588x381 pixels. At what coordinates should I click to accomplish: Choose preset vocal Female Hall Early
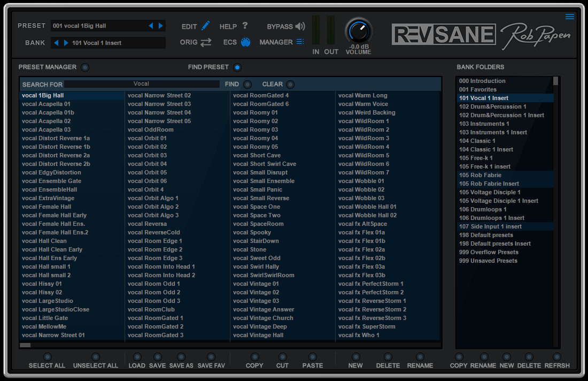72,215
